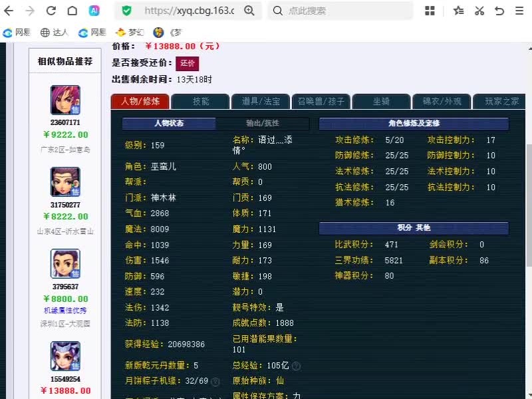
Task: Switch to the 坐骑 tab
Action: coord(381,102)
